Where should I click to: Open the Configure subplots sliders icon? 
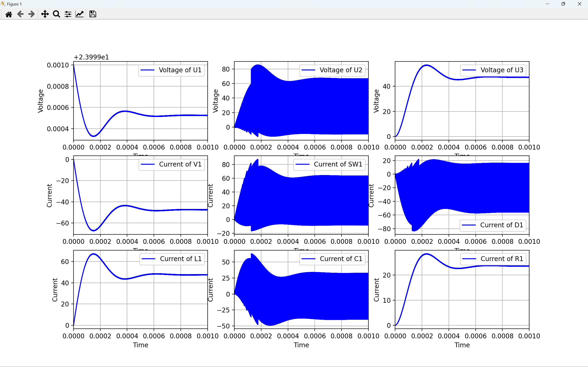click(x=68, y=14)
